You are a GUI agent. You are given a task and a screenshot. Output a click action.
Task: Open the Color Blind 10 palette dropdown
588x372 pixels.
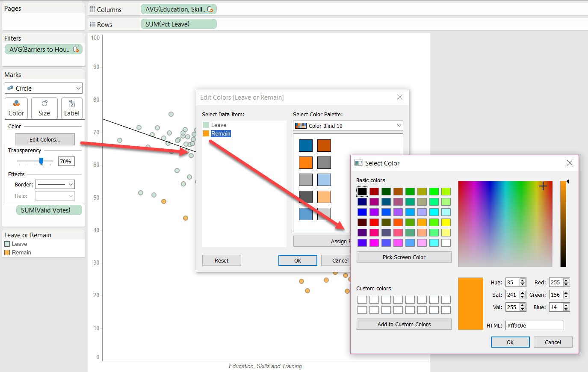click(348, 126)
